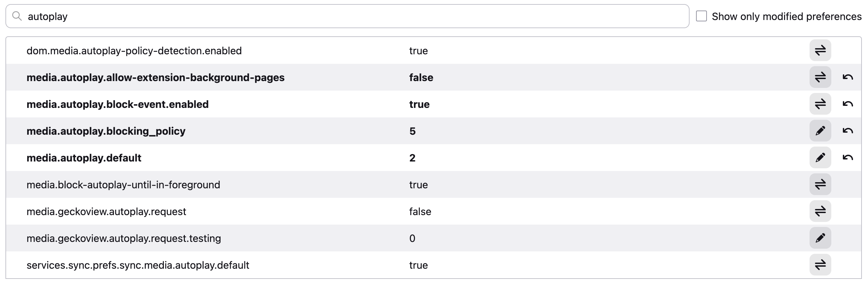868x285 pixels.
Task: Toggle media.autoplay.block-event.enabled value
Action: pos(820,104)
